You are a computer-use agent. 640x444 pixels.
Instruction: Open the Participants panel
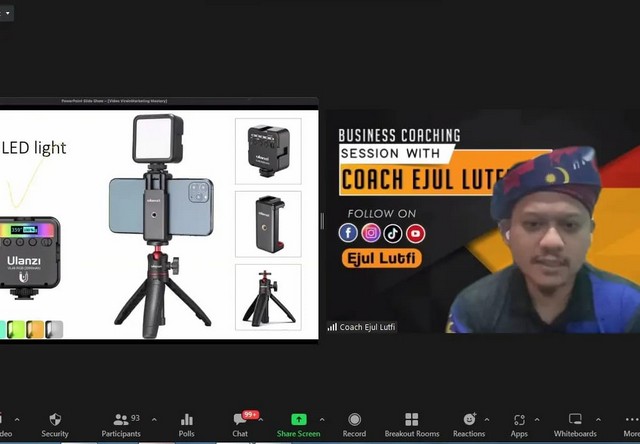tap(121, 424)
